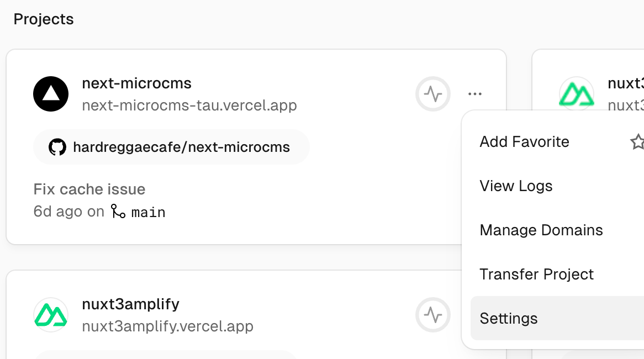Click the GitHub icon in repository badge
The image size is (644, 359).
coord(57,147)
